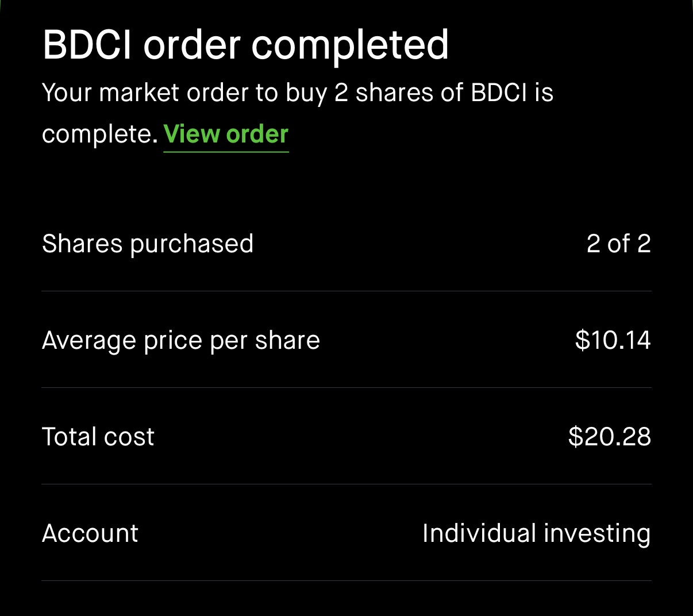Click the "2 of 2" shares value

coord(618,244)
